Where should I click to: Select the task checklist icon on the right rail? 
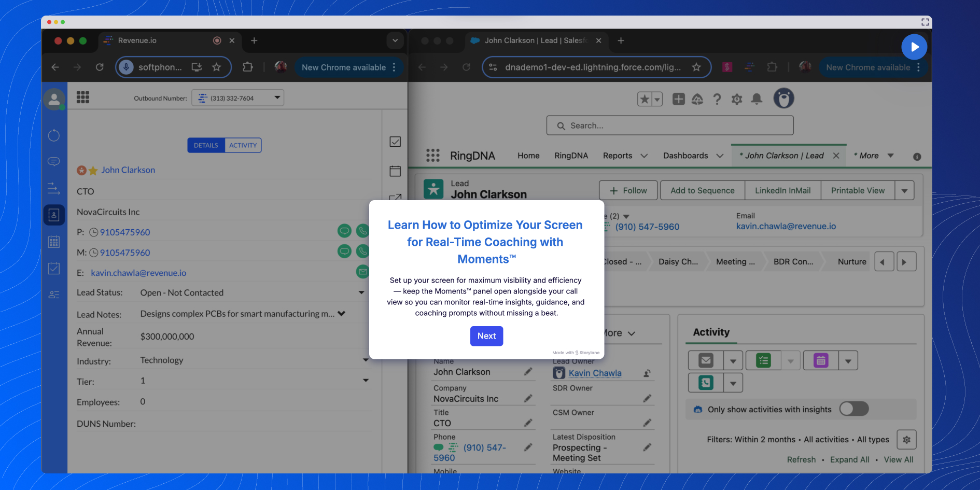[395, 142]
